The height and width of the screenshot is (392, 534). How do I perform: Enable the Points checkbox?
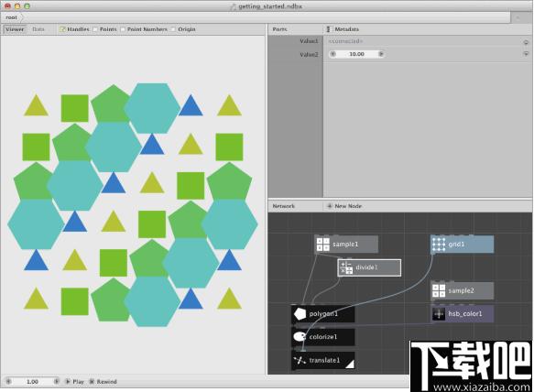click(x=95, y=29)
